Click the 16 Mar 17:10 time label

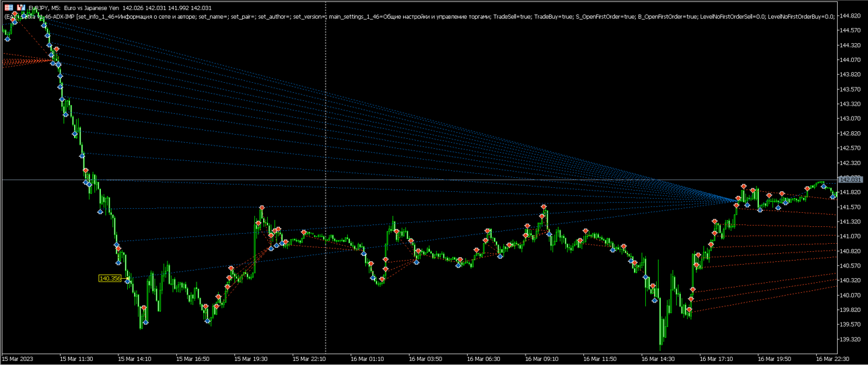coord(717,359)
